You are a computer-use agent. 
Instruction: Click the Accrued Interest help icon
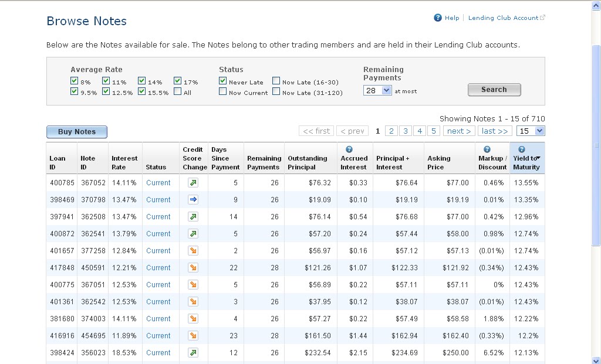[x=349, y=149]
